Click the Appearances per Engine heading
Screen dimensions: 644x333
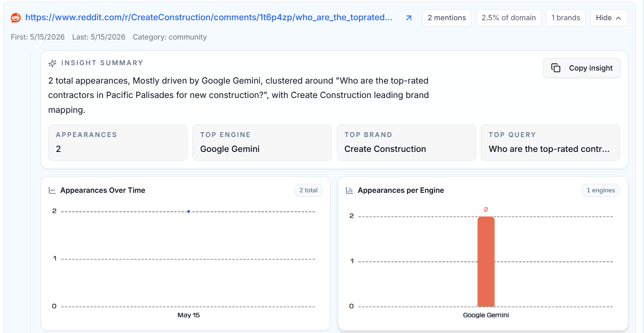[x=401, y=191]
